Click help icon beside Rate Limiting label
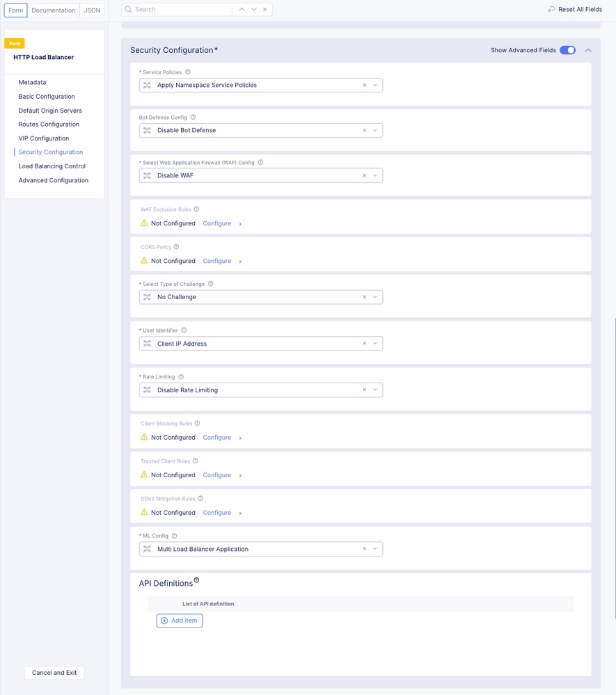Viewport: 616px width, 695px height. (x=181, y=377)
